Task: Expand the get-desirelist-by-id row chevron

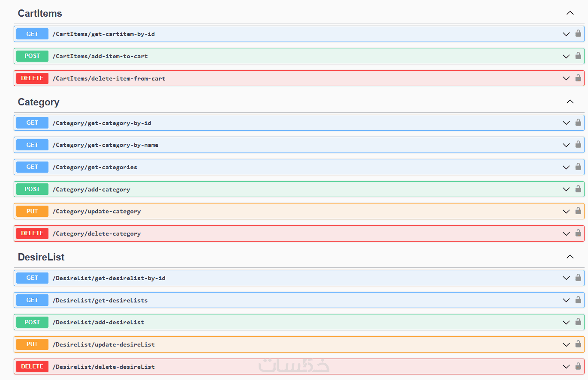Action: (x=566, y=278)
